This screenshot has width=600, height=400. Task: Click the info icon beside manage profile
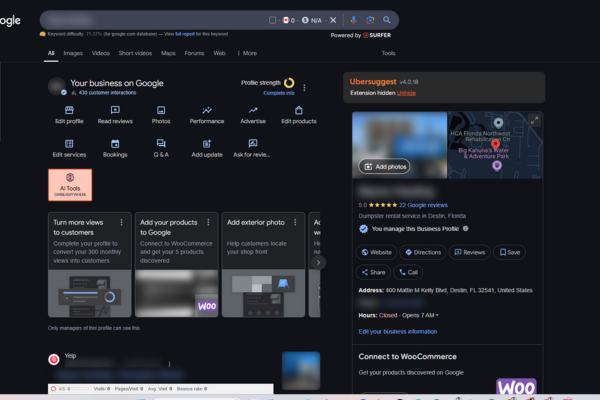(465, 229)
